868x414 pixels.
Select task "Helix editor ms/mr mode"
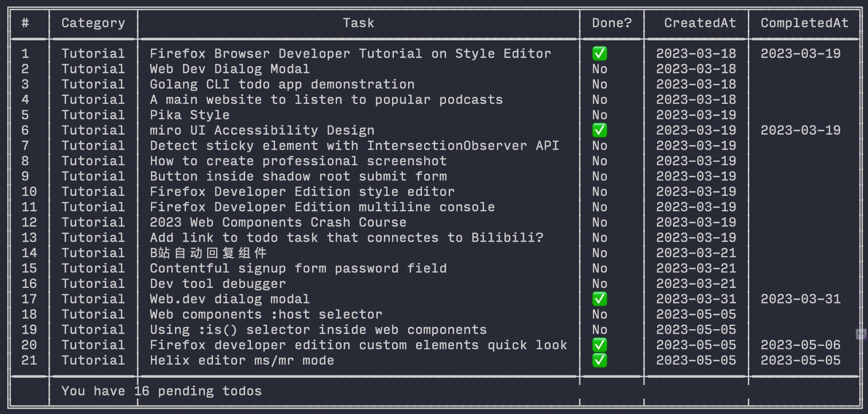tap(242, 360)
